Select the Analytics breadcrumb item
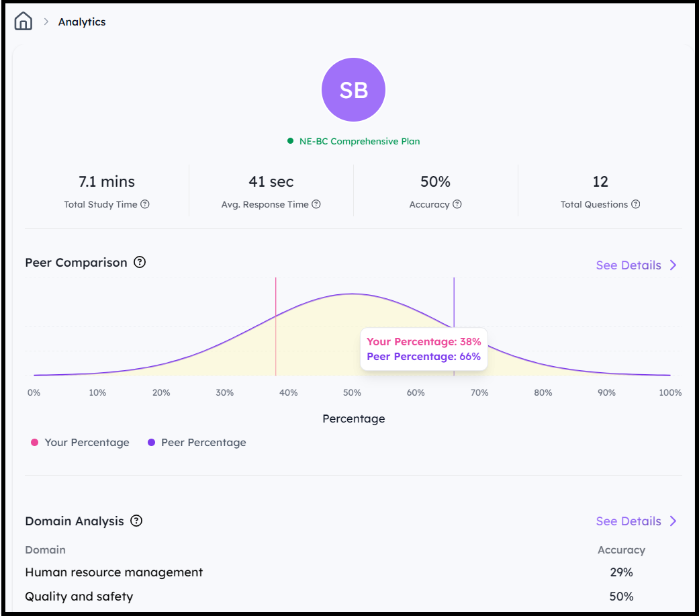 coord(82,22)
